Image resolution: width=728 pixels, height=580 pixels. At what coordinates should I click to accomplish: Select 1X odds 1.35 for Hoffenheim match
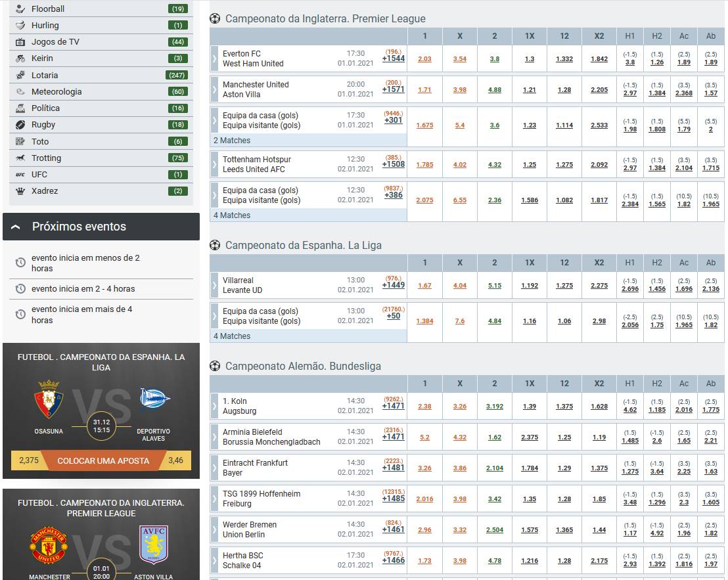click(530, 499)
